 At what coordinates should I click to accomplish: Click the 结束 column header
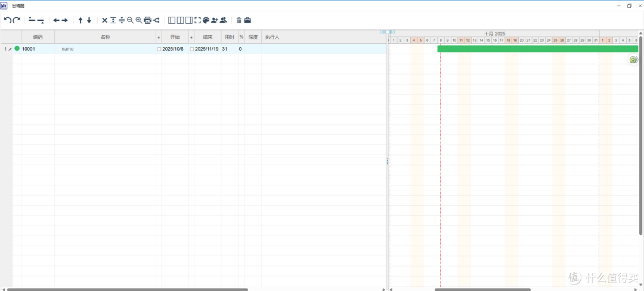click(x=208, y=37)
